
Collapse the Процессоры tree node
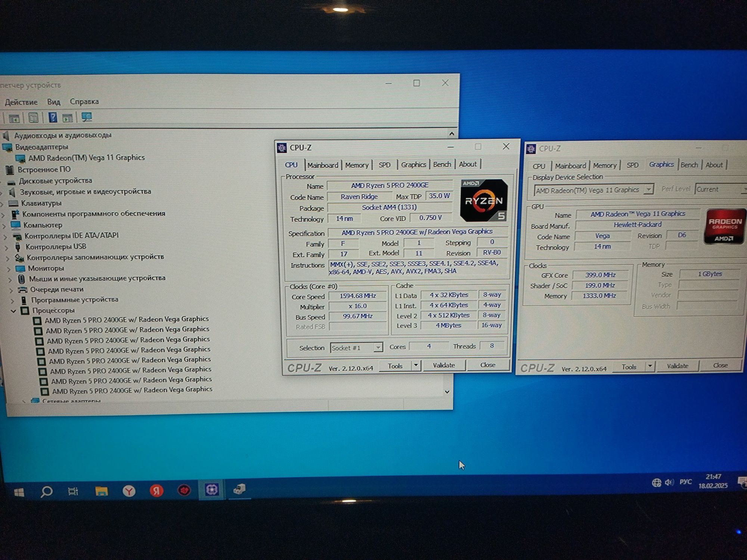click(x=13, y=311)
